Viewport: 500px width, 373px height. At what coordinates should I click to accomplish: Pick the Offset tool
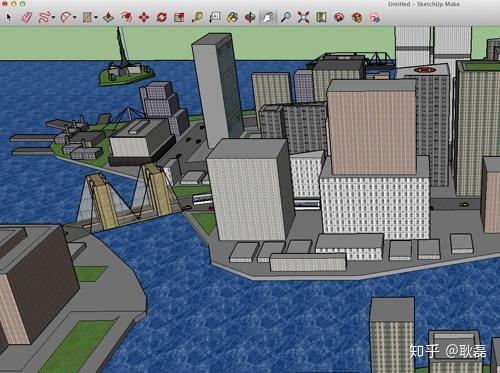pyautogui.click(x=127, y=17)
